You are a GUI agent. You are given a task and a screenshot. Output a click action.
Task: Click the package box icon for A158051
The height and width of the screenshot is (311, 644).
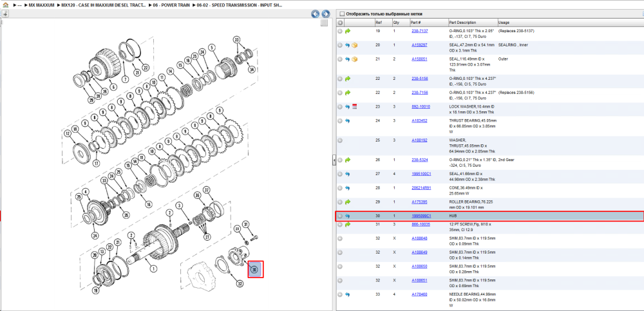(354, 59)
